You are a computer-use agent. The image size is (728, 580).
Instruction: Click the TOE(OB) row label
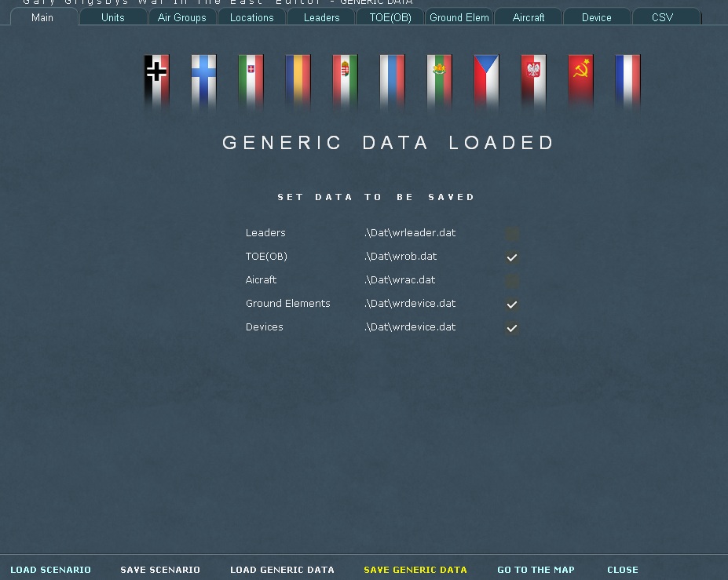pyautogui.click(x=266, y=256)
